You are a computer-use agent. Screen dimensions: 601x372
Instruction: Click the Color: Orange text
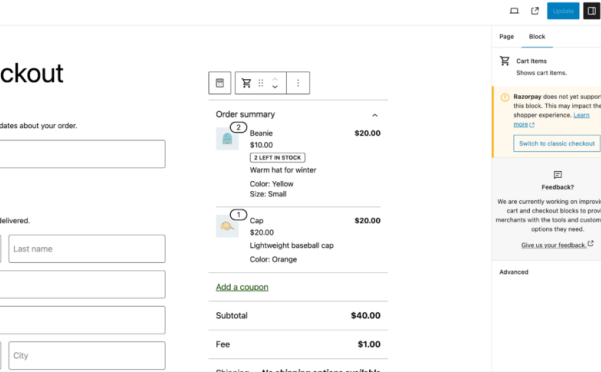(x=273, y=259)
